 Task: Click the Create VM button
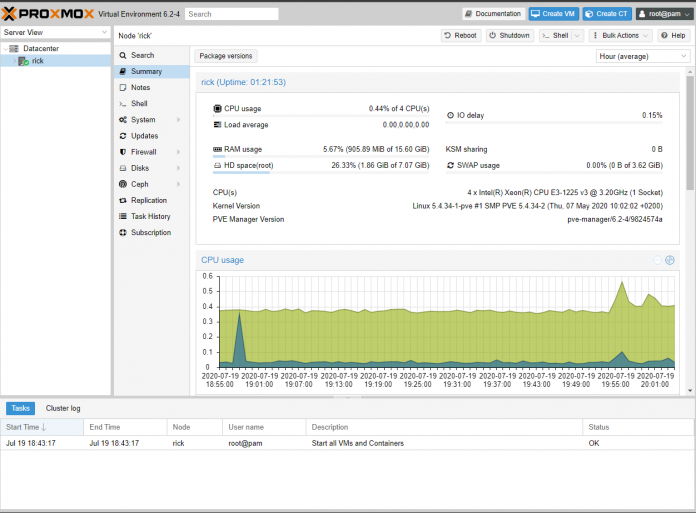coord(553,14)
